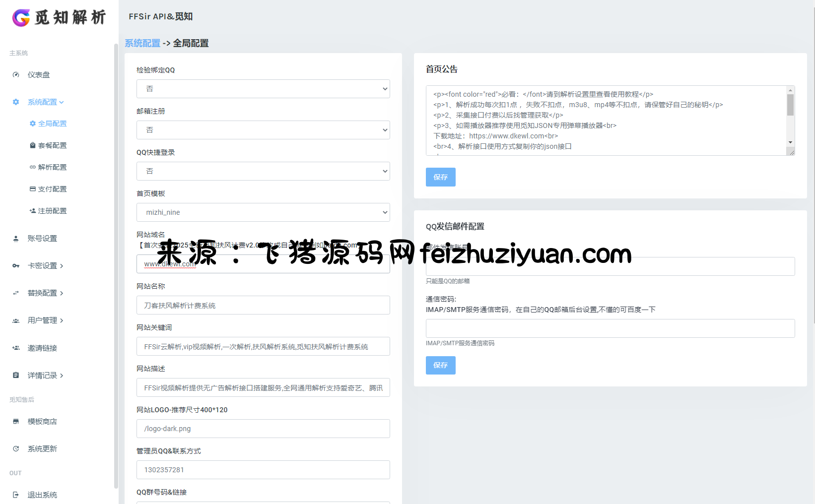Save the 首页公告 announcement
The image size is (815, 504).
(440, 177)
